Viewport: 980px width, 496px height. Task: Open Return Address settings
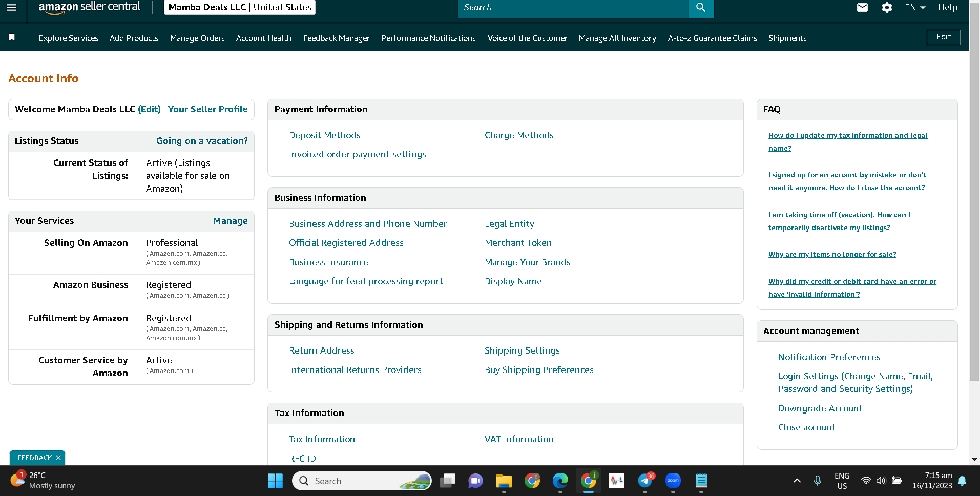(322, 350)
